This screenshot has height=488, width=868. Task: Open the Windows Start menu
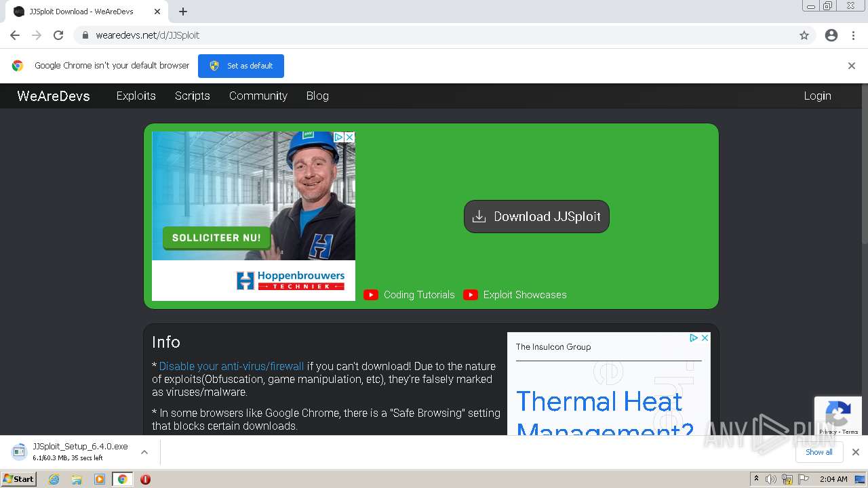(19, 479)
